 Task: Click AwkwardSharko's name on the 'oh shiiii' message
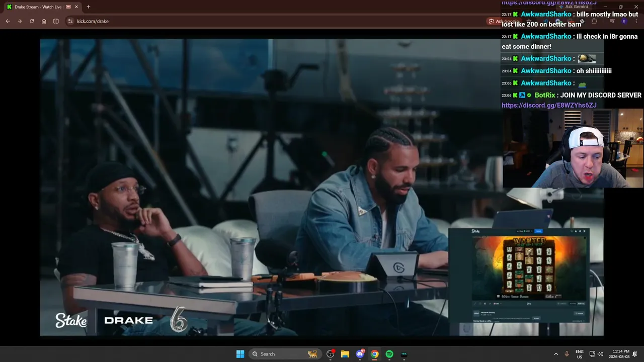point(546,71)
